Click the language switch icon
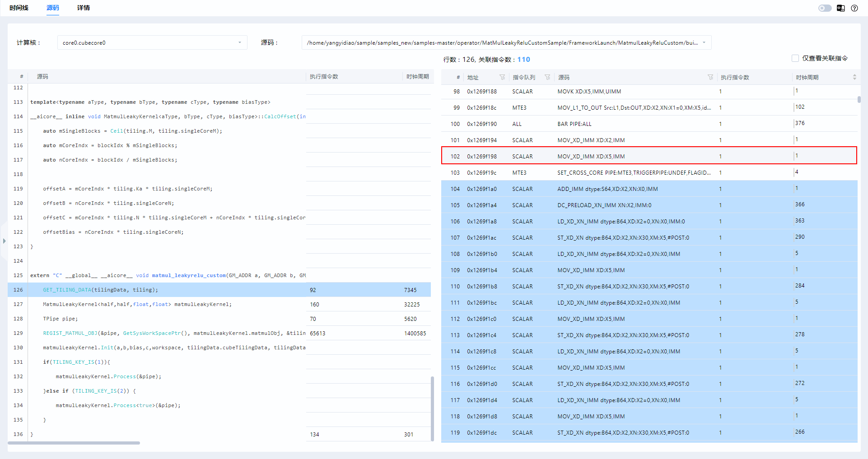Viewport: 868px width, 459px height. (x=840, y=8)
